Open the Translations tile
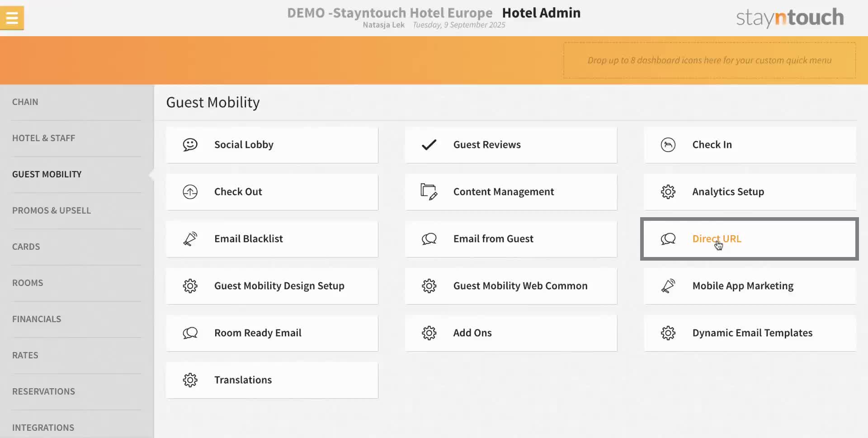Image resolution: width=868 pixels, height=438 pixels. [x=272, y=380]
